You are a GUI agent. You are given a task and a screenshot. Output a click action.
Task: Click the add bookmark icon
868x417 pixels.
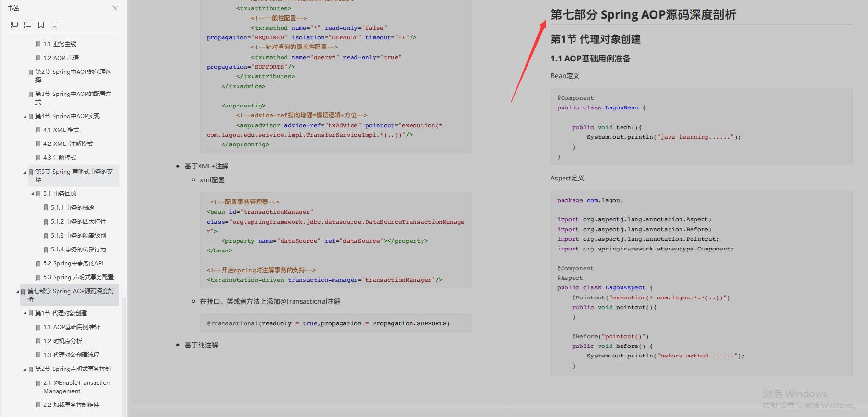tap(41, 25)
